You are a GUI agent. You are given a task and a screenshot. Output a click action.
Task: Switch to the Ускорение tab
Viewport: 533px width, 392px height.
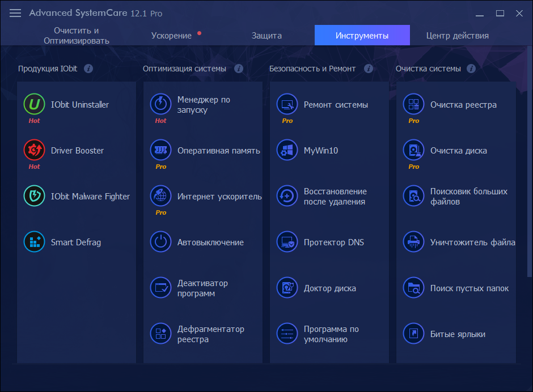coord(172,35)
